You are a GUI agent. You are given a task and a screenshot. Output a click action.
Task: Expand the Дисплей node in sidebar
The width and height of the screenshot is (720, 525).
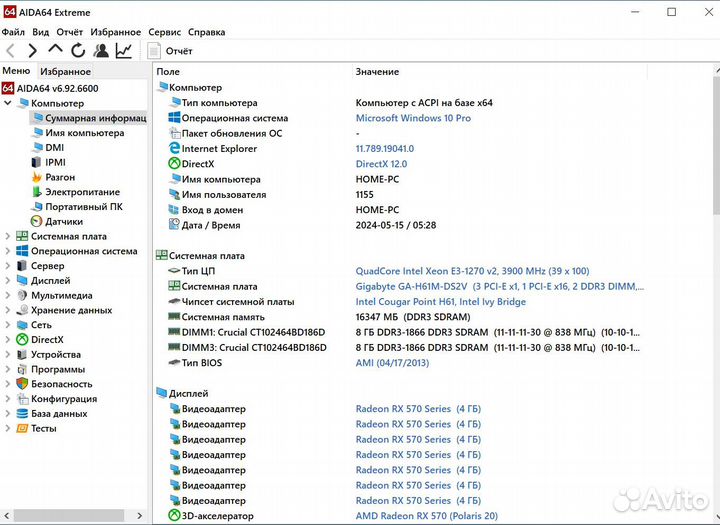[9, 281]
